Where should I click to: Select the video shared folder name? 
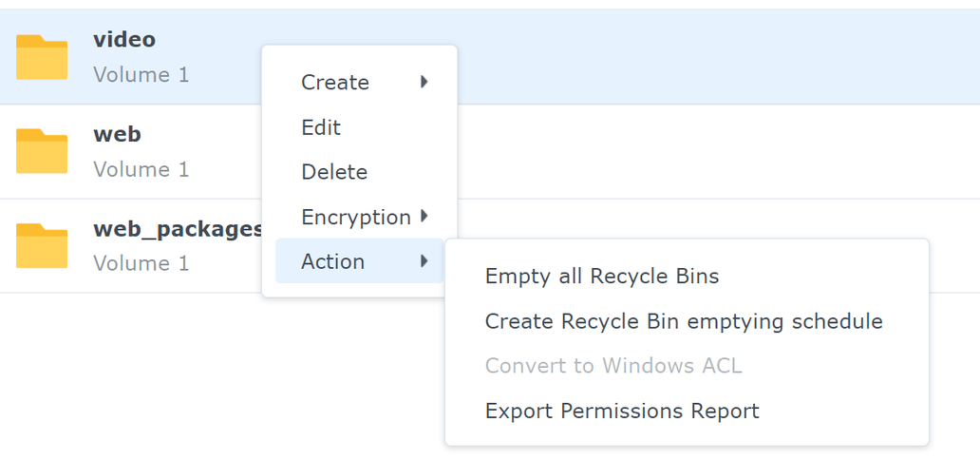click(124, 40)
